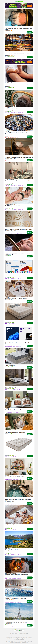Click Descubre for the Taberna La Carmela deal
The height and width of the screenshot is (644, 38).
[x=30, y=57]
